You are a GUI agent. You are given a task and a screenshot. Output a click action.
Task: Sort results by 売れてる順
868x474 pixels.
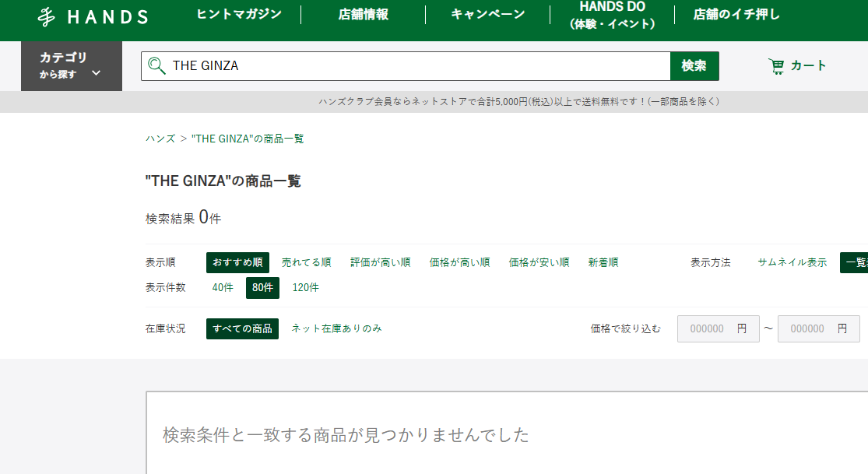(x=306, y=262)
